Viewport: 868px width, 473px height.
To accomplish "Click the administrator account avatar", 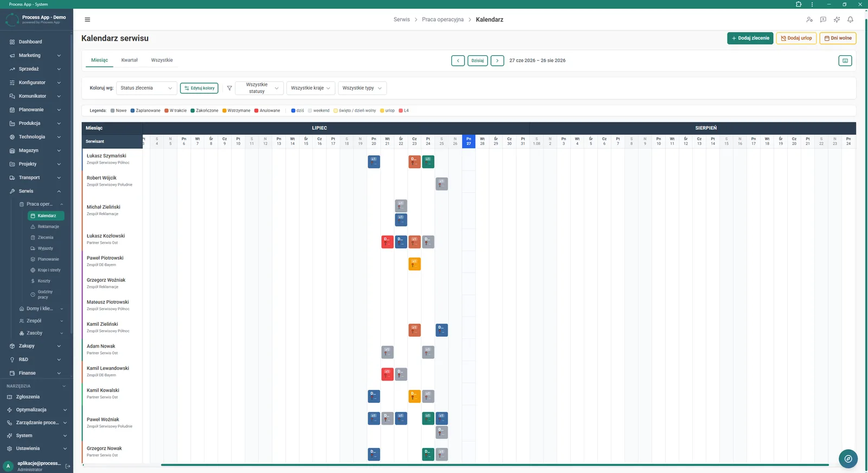I will 8,466.
